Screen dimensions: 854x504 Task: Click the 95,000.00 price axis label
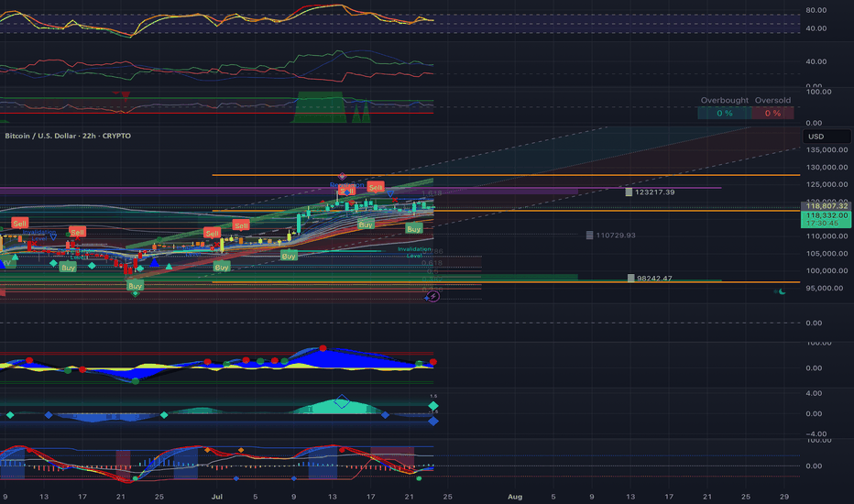827,289
